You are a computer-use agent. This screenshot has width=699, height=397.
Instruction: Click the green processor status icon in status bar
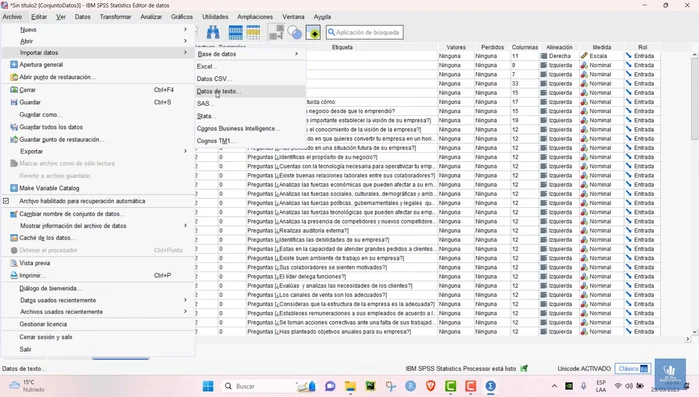pyautogui.click(x=524, y=368)
